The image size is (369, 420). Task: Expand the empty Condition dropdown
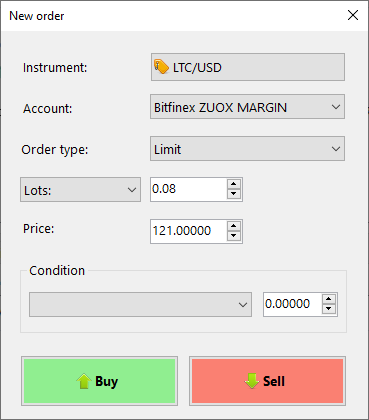[x=140, y=304]
